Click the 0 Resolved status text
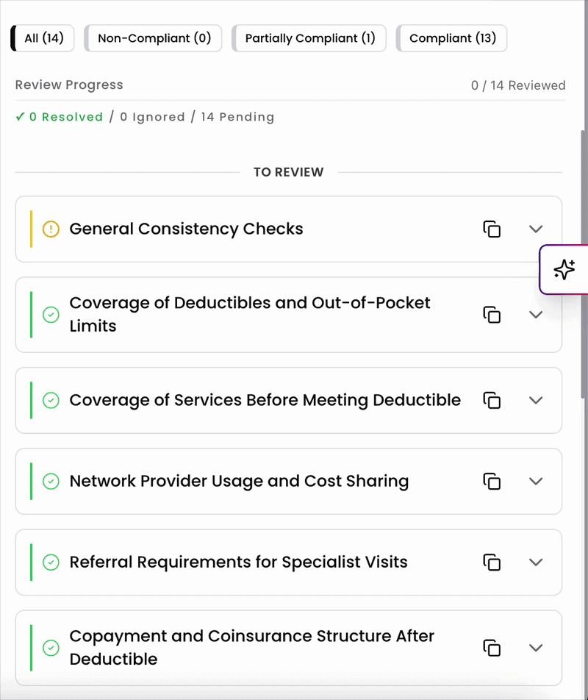 click(60, 117)
